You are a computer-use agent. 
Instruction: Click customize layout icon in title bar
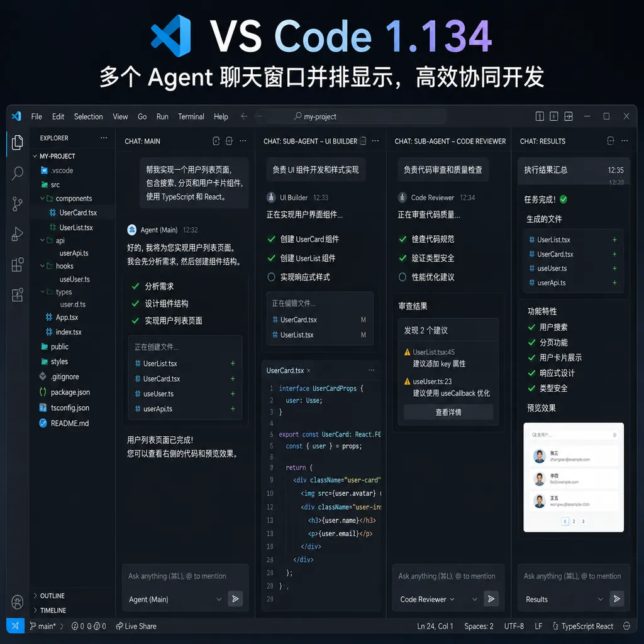[x=569, y=116]
